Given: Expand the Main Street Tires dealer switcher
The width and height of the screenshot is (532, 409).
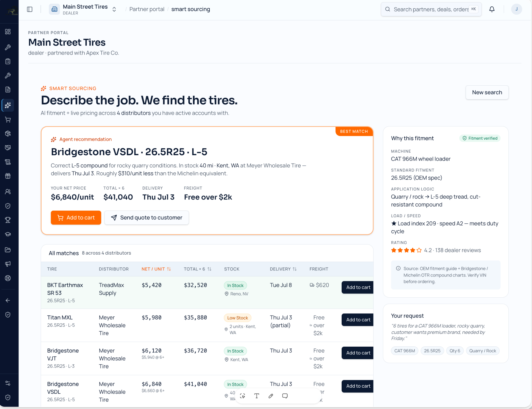Looking at the screenshot, I should (x=83, y=9).
